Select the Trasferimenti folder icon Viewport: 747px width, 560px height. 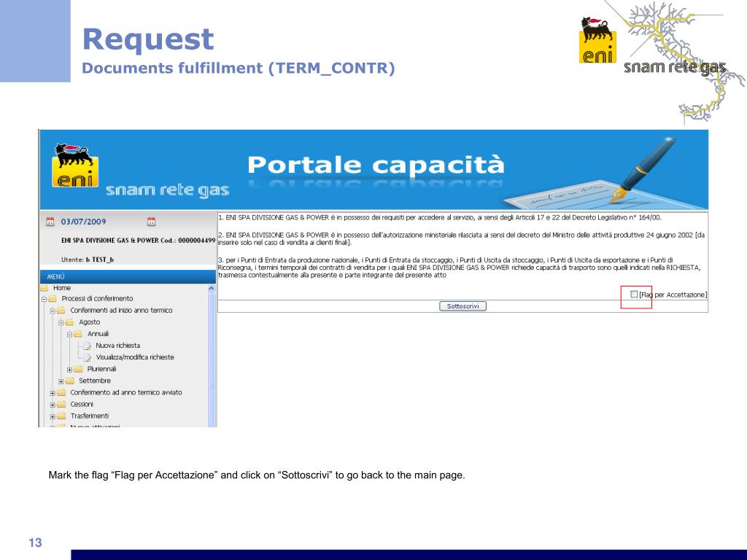point(61,416)
